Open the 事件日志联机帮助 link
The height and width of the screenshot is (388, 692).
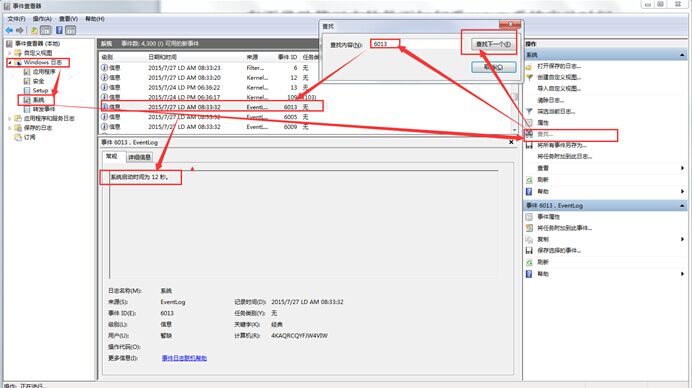pyautogui.click(x=184, y=358)
